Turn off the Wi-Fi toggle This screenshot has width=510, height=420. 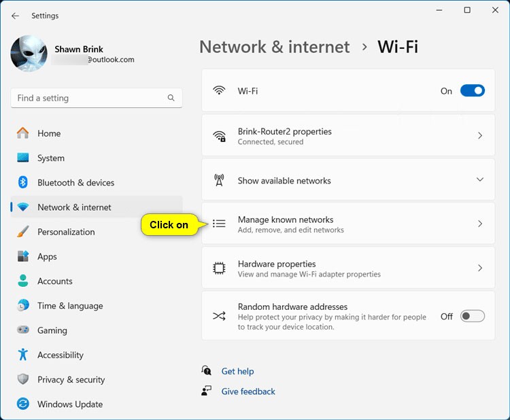(x=472, y=90)
